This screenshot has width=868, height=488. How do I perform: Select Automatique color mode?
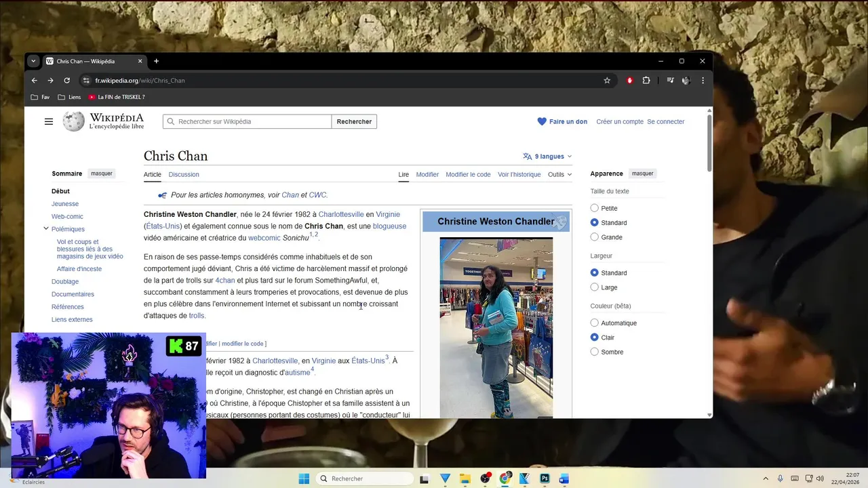point(595,323)
